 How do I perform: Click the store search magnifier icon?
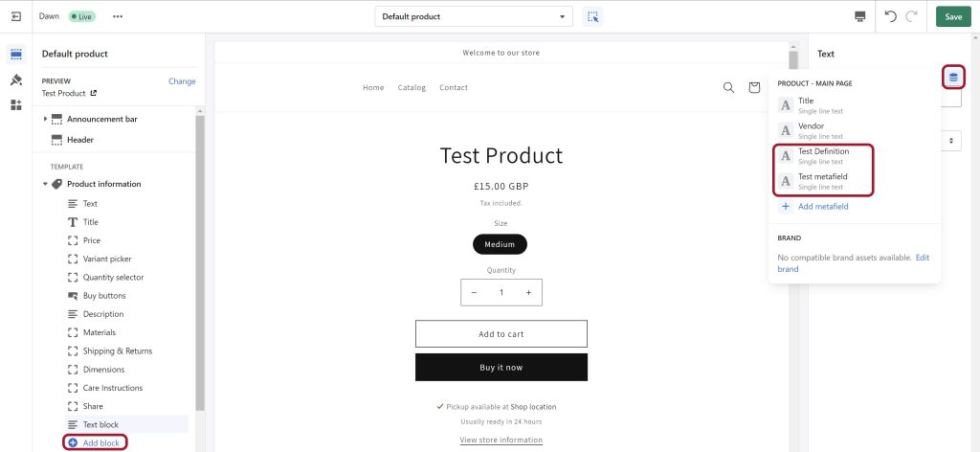(728, 87)
